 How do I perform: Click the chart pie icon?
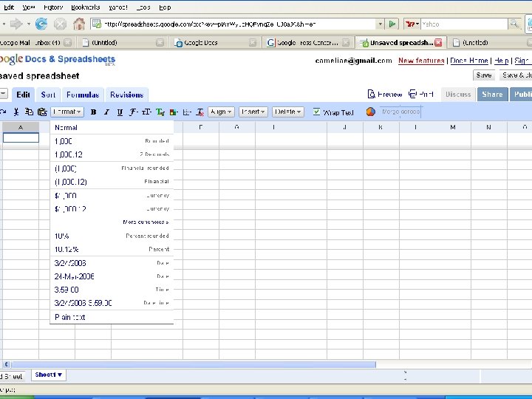point(370,112)
